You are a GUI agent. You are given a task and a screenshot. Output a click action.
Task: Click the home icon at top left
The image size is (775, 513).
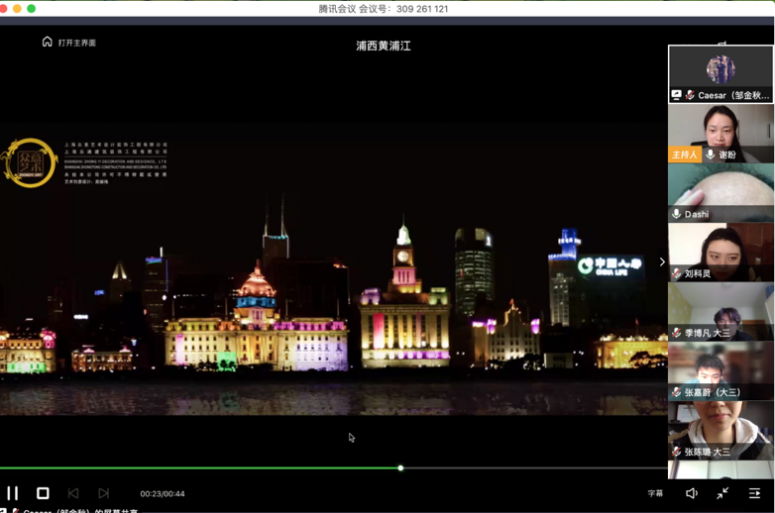pos(47,42)
